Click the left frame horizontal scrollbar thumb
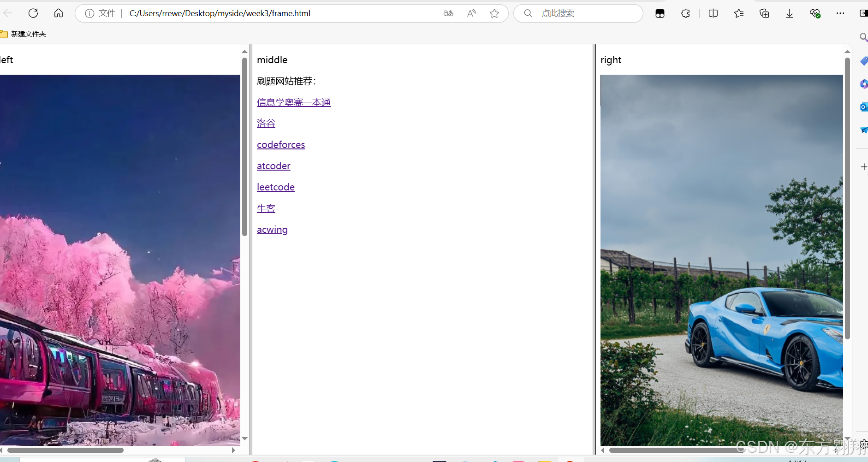Image resolution: width=868 pixels, height=462 pixels. (x=65, y=450)
